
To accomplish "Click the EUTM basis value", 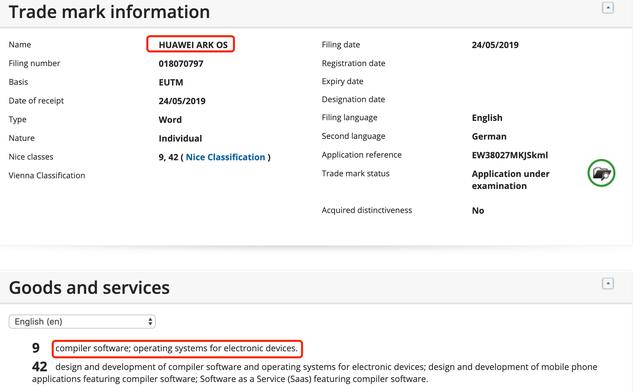I will click(171, 82).
